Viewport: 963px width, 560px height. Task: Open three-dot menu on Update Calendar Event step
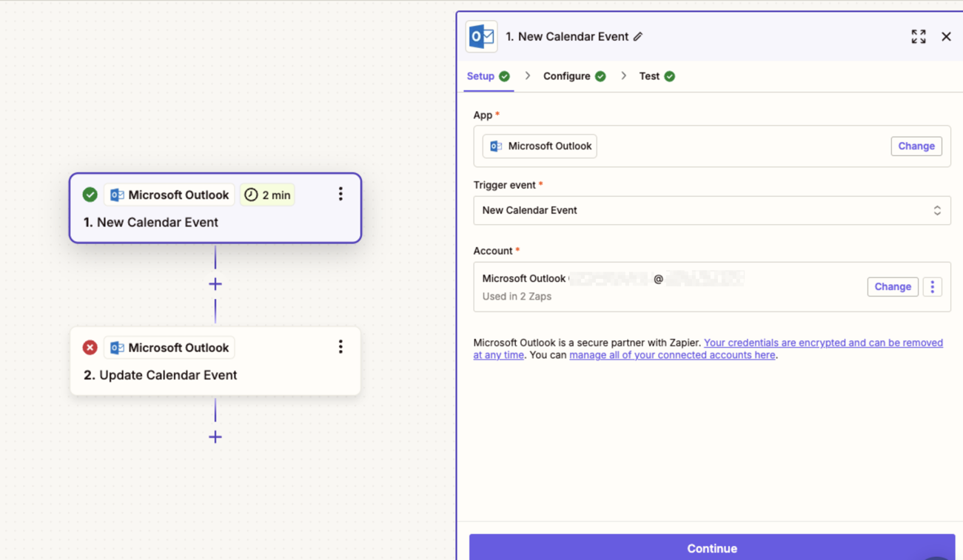340,347
